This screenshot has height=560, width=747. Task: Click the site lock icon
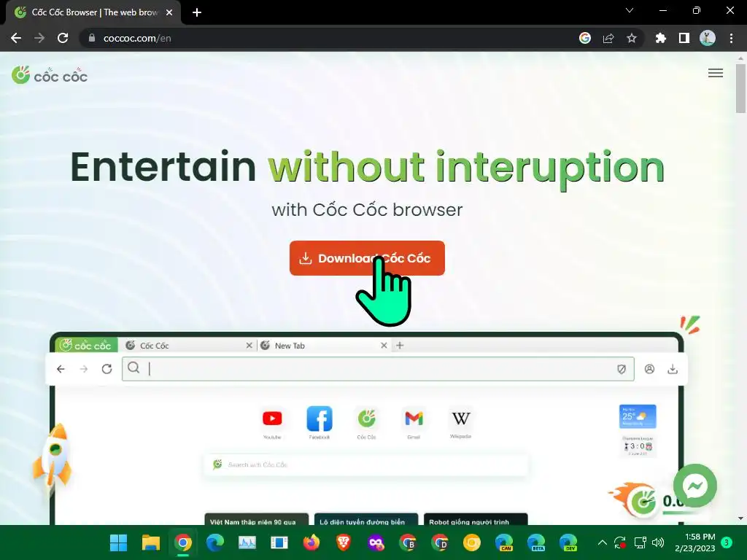[92, 38]
